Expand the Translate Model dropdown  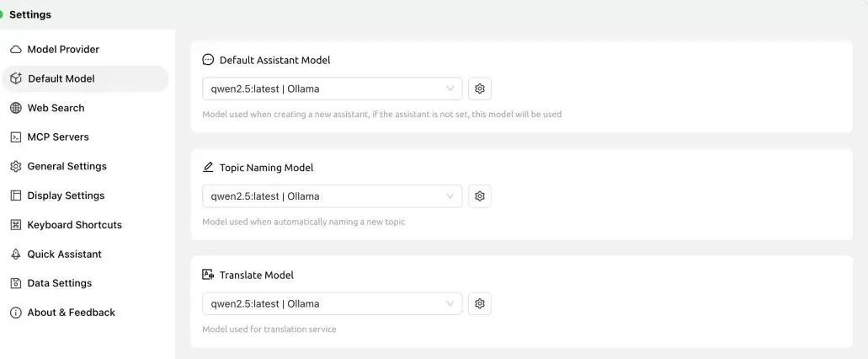click(333, 303)
